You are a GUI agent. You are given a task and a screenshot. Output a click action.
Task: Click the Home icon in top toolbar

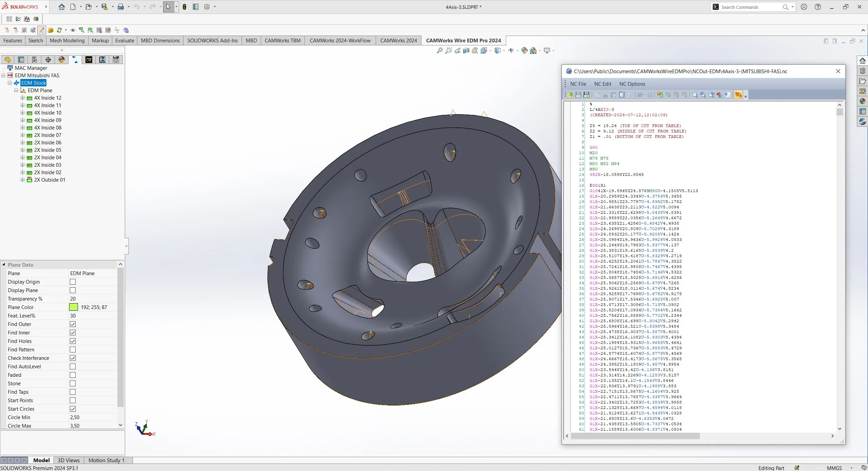tap(61, 7)
